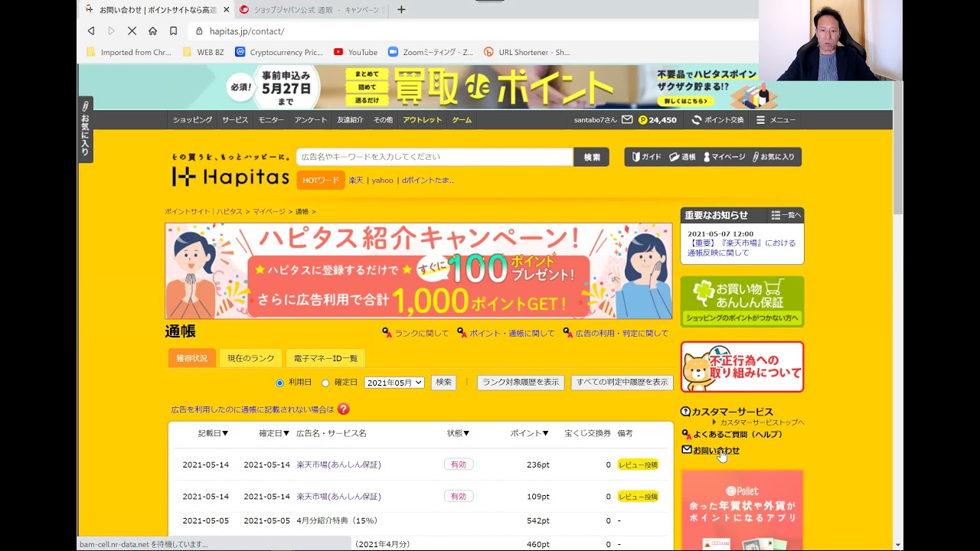The height and width of the screenshot is (551, 980).
Task: Open マイページ icon link
Action: (724, 157)
